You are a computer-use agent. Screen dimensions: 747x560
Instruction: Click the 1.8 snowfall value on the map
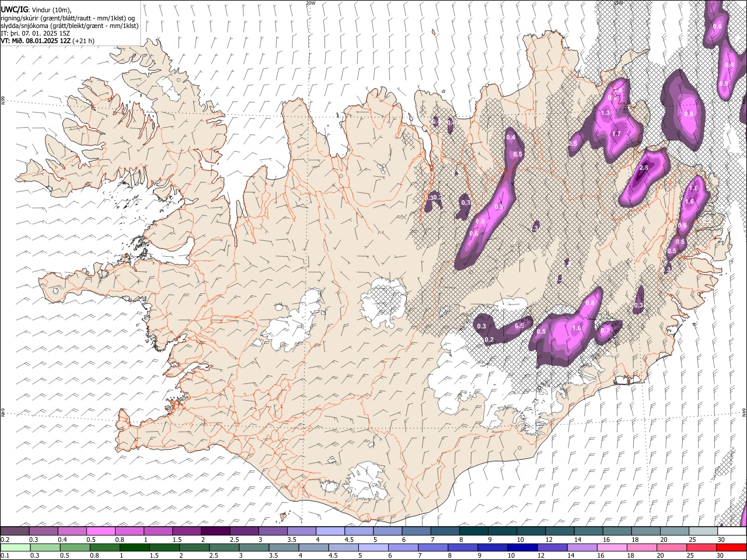[693, 188]
